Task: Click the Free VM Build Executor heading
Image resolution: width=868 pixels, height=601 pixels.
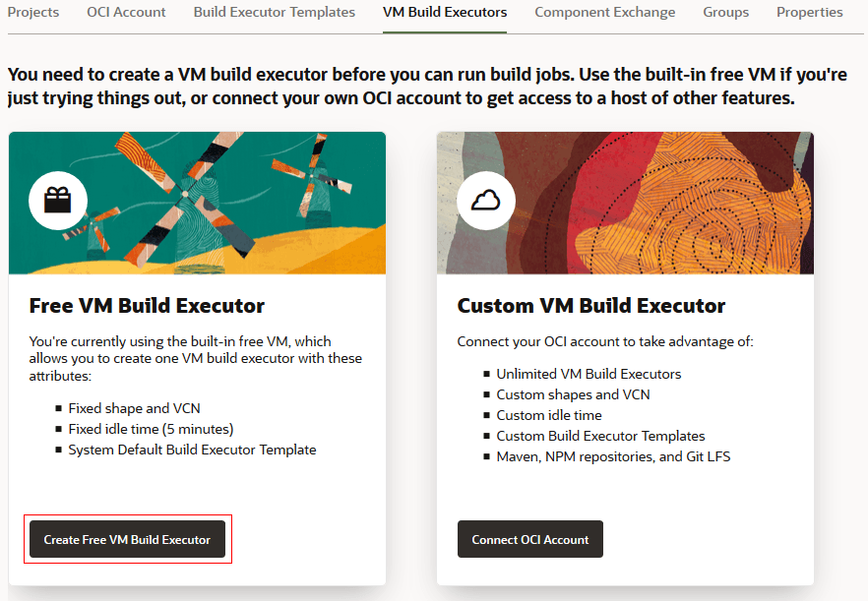Action: tap(147, 306)
